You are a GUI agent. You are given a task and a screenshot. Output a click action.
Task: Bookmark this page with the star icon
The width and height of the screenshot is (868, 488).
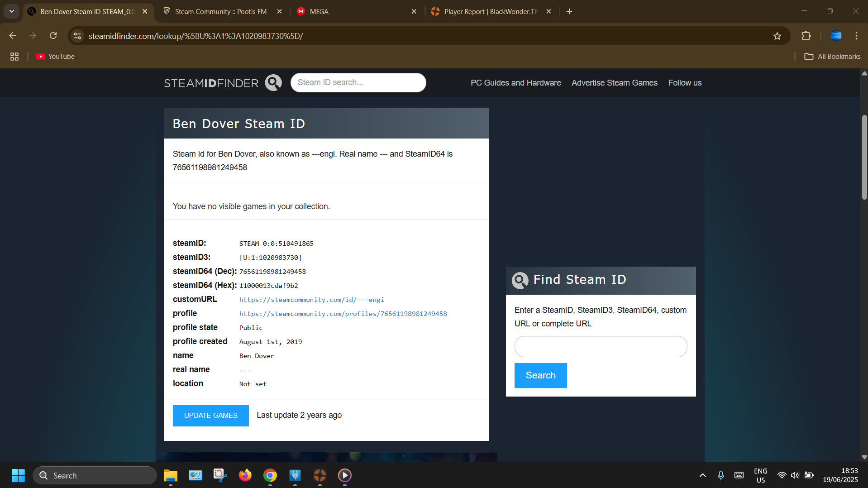click(777, 36)
